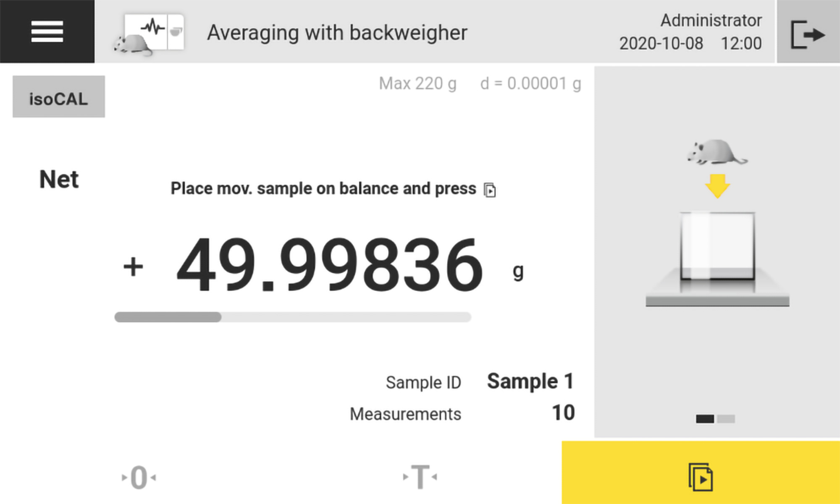Screen dimensions: 840x504
Task: Tap the Measurements count value 10
Action: 563,413
